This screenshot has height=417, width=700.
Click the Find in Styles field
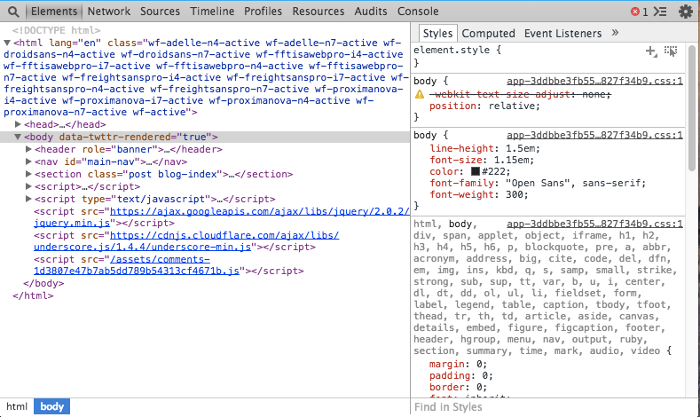point(550,407)
